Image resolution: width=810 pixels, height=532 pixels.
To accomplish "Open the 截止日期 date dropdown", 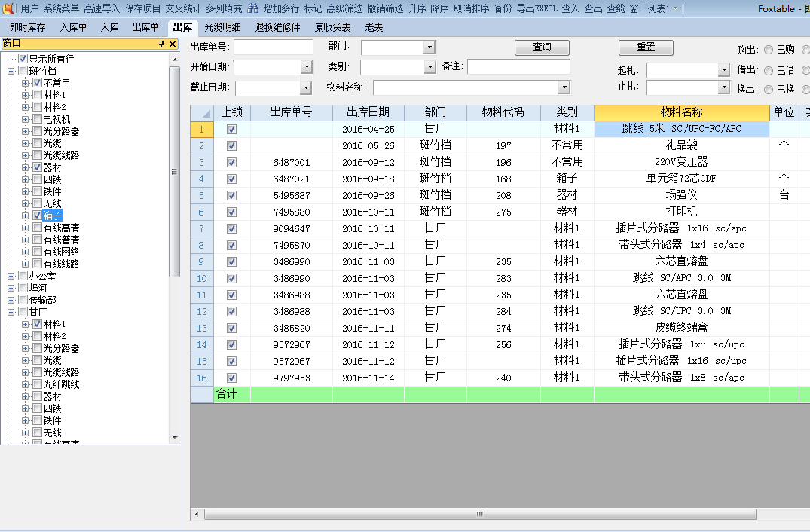I will click(306, 88).
